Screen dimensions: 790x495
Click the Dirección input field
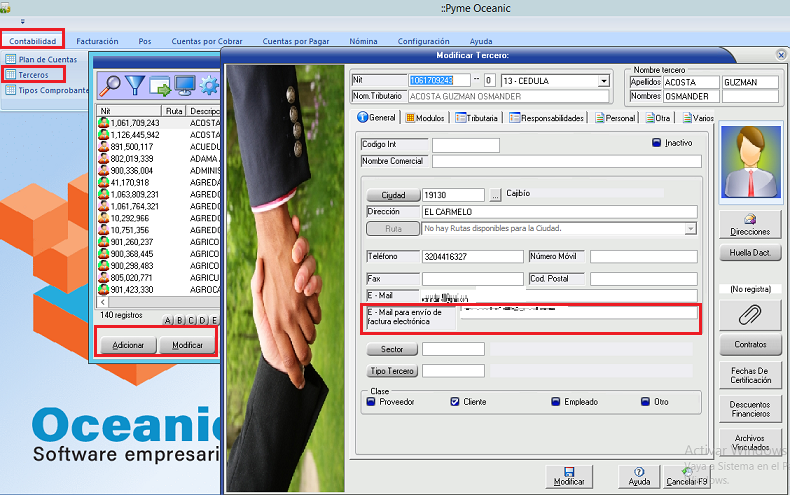point(560,212)
